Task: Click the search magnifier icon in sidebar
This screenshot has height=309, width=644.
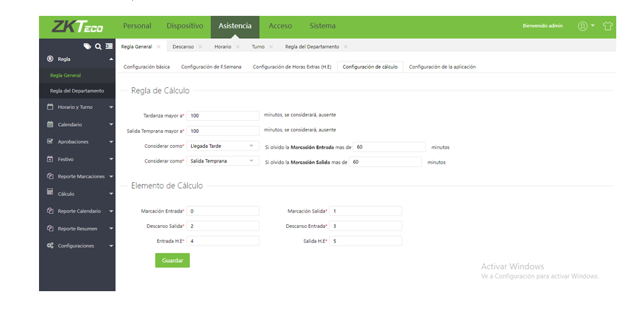Action: pos(98,46)
